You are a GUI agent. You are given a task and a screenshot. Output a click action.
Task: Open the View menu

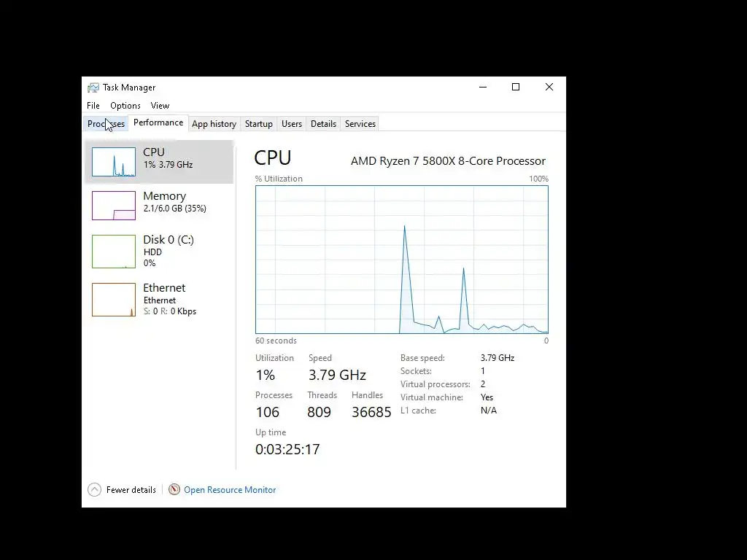click(160, 106)
